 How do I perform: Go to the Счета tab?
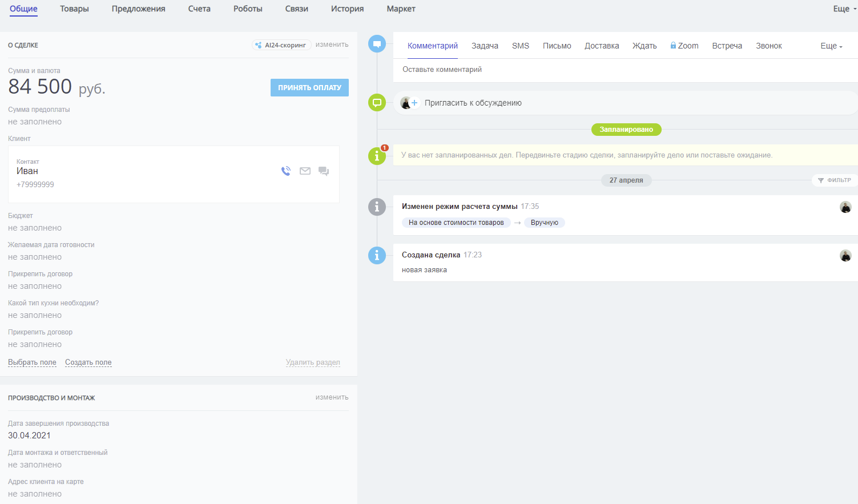click(199, 9)
